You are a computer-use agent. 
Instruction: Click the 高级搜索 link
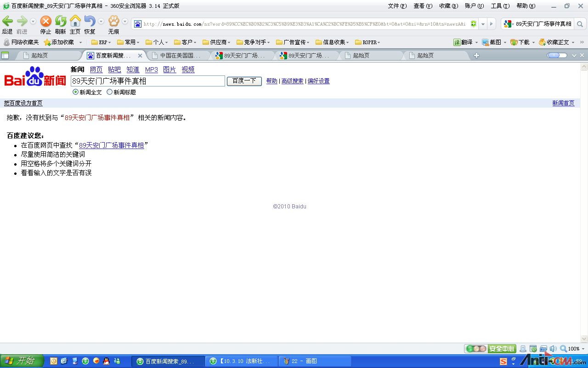click(293, 81)
